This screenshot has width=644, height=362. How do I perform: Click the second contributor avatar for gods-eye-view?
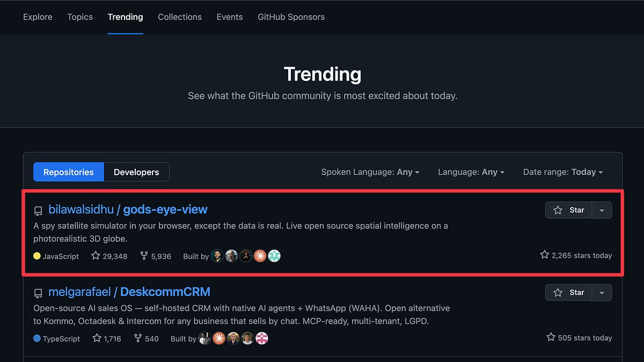(232, 256)
